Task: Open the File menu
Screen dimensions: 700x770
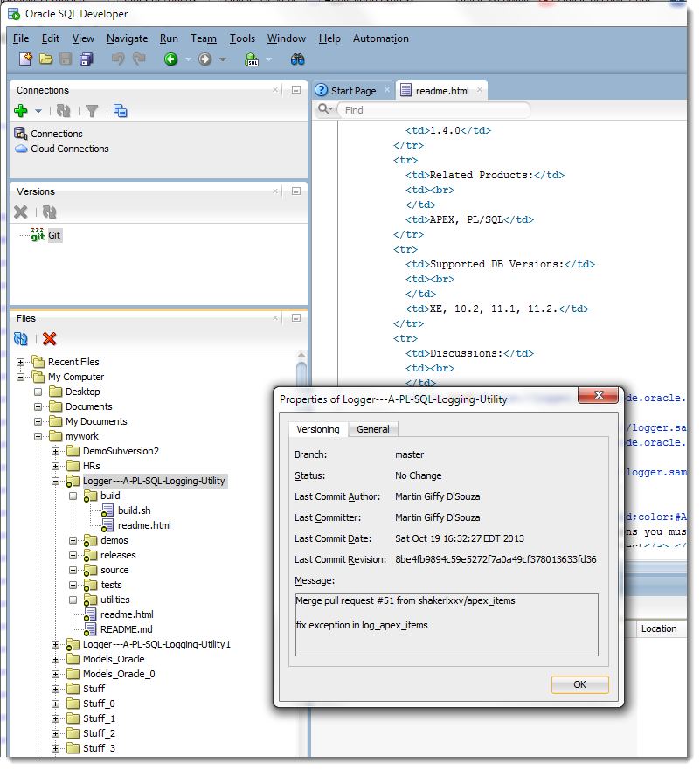Action: coord(21,38)
